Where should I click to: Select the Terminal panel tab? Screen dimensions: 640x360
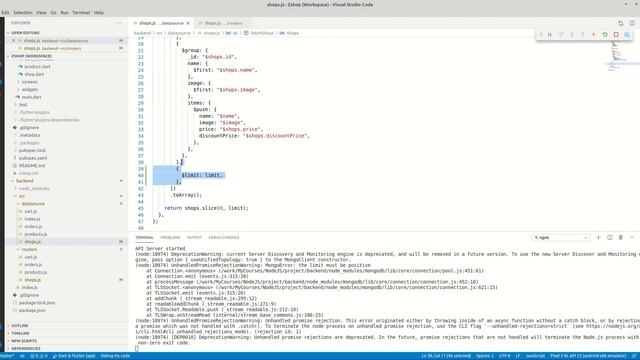(144, 237)
